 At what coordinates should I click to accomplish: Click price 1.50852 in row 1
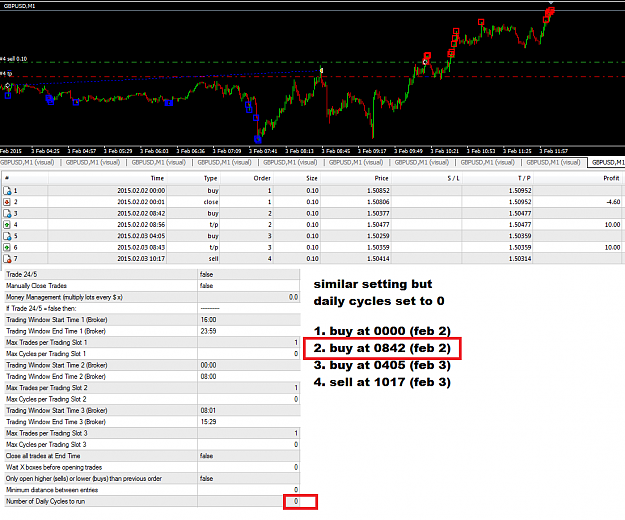pos(378,191)
